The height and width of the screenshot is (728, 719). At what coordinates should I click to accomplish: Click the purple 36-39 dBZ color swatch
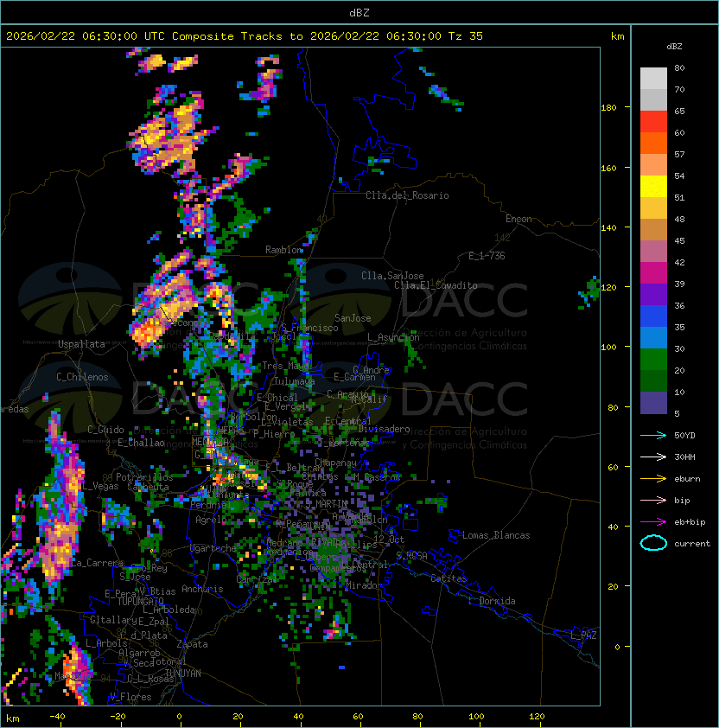click(653, 294)
